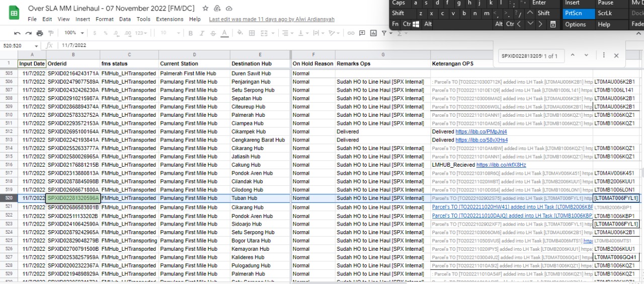Open the Tools menu
Screen dimensions: 644x284
click(143, 19)
